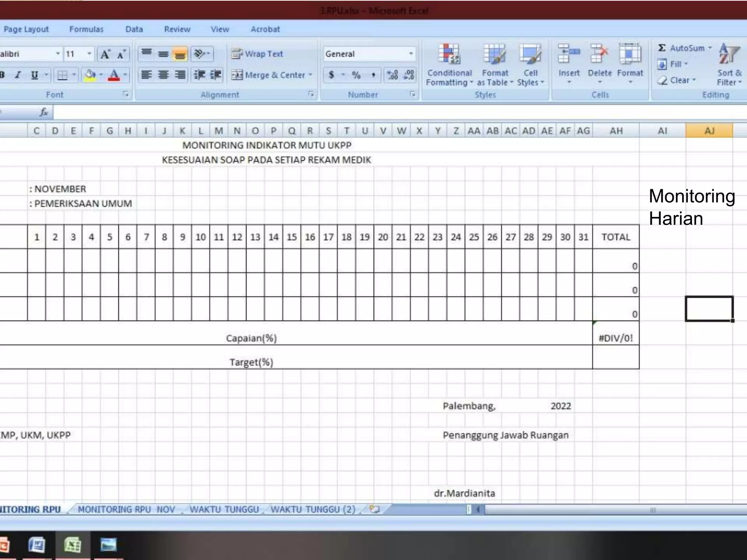Image resolution: width=747 pixels, height=560 pixels.
Task: Click the Cell Styles icon
Action: (x=530, y=55)
